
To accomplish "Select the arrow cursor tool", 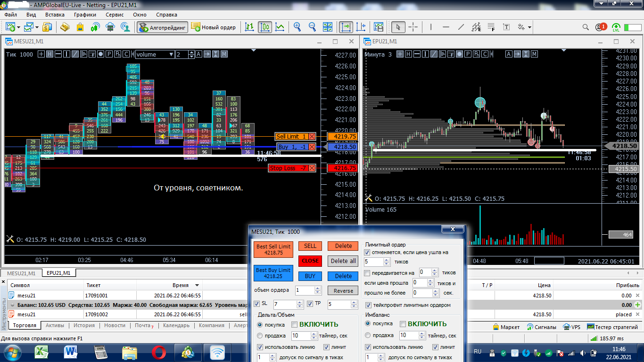I will pos(398,27).
